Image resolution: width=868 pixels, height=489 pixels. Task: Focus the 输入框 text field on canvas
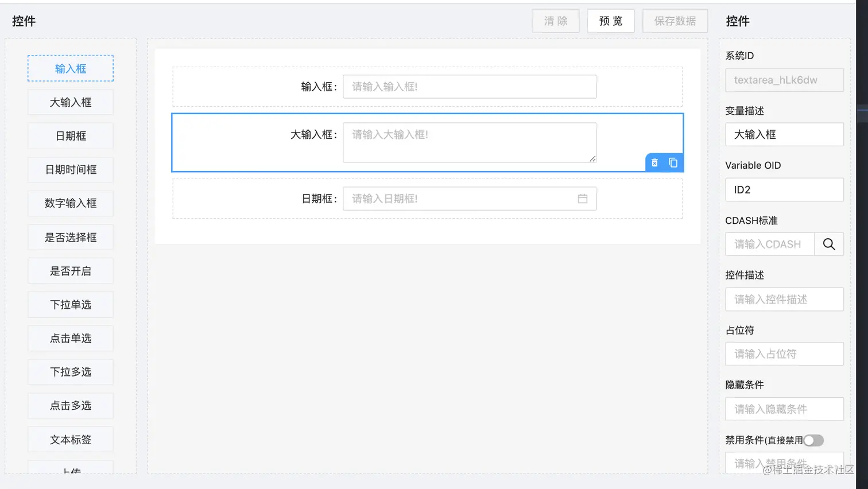(470, 87)
